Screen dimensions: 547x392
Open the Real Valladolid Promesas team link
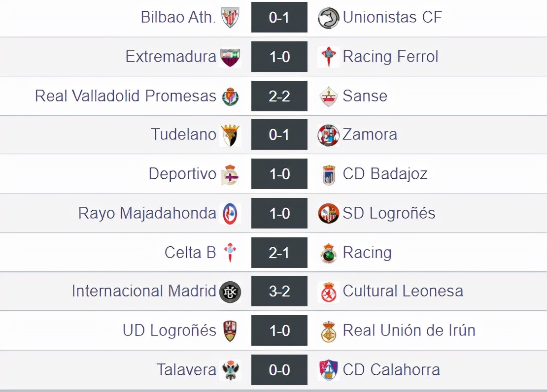[126, 96]
